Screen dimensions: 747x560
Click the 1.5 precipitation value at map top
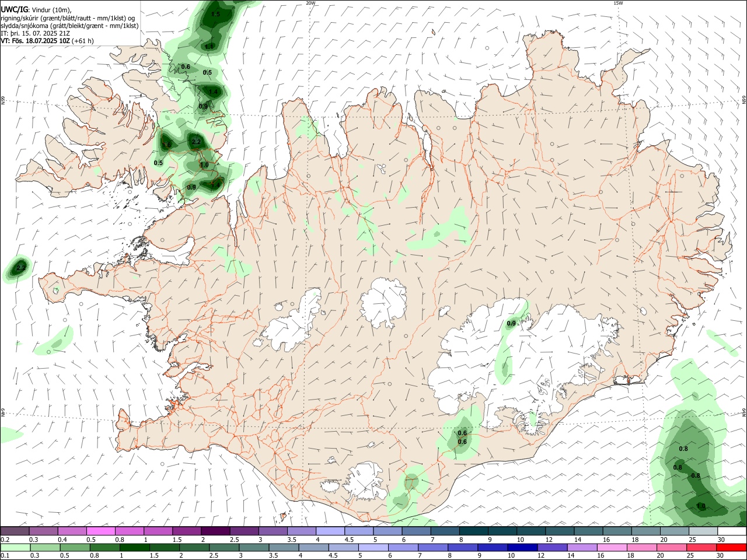[x=215, y=15]
